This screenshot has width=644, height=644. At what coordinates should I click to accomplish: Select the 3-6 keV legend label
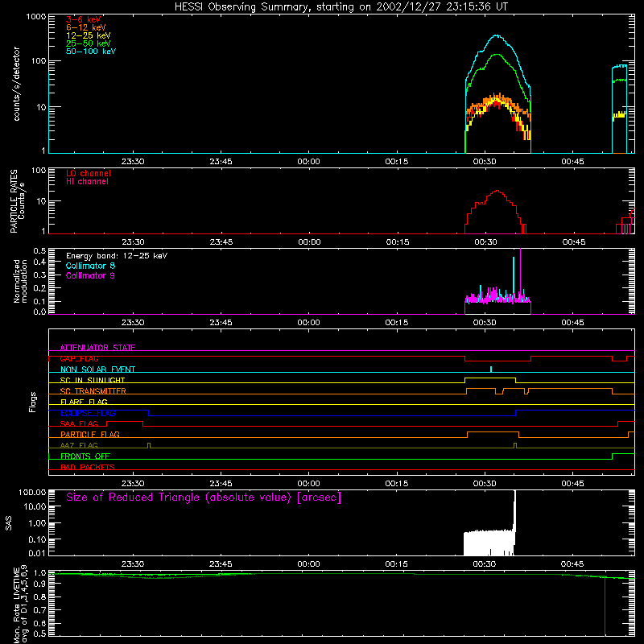(84, 19)
